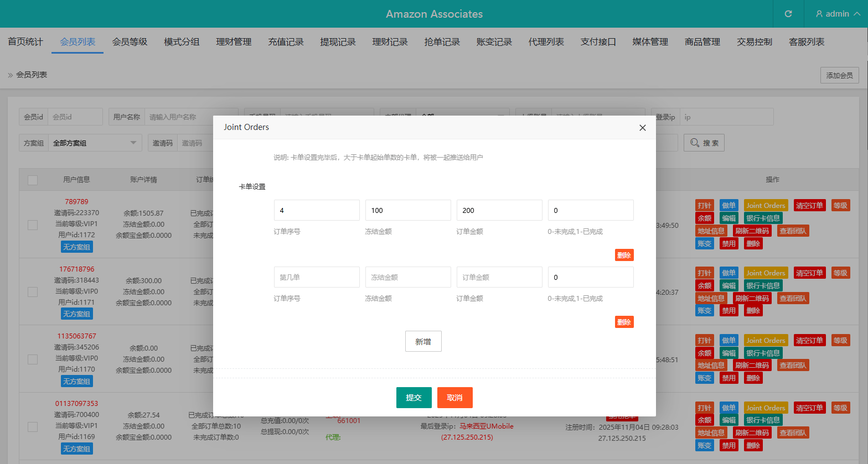
Task: Click the 取消 button in dialog
Action: tap(454, 398)
